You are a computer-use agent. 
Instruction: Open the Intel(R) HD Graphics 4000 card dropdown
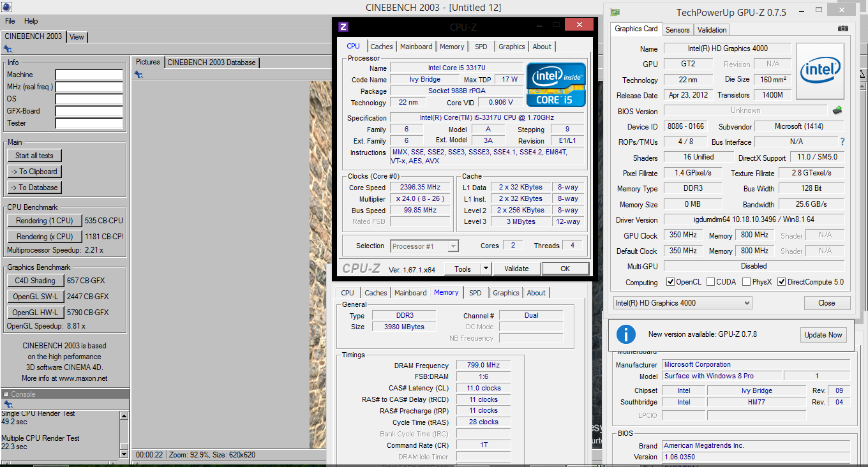[x=682, y=302]
